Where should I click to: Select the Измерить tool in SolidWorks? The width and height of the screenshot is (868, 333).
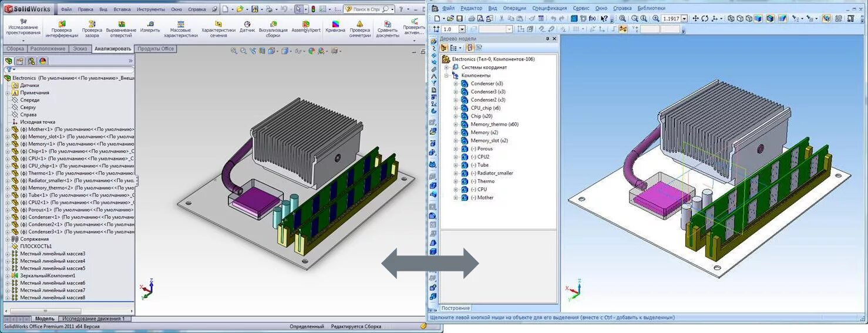[x=150, y=27]
